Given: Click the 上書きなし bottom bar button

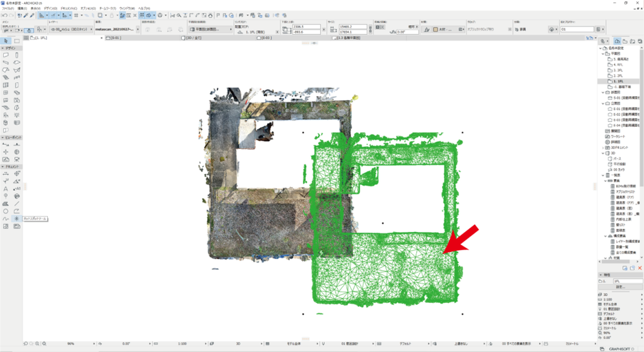Looking at the screenshot, I should (x=459, y=344).
